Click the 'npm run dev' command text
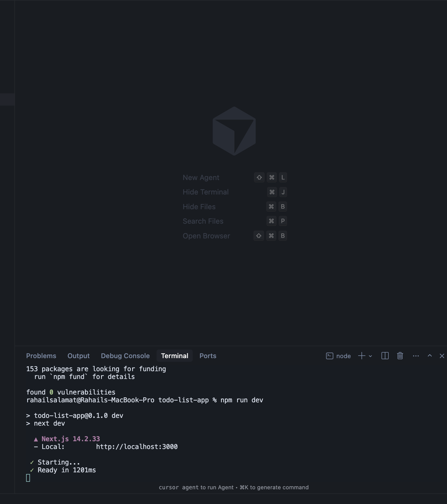This screenshot has height=504, width=447. pyautogui.click(x=242, y=400)
